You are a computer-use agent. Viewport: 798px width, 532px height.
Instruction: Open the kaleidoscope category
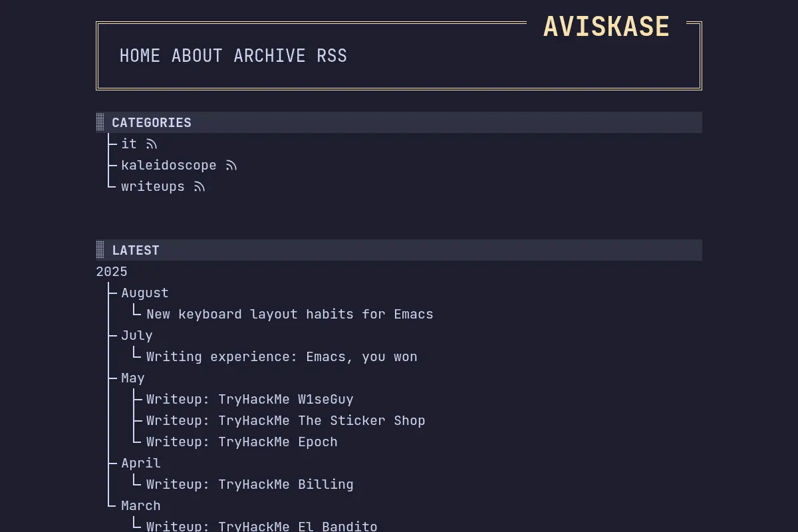(x=169, y=165)
